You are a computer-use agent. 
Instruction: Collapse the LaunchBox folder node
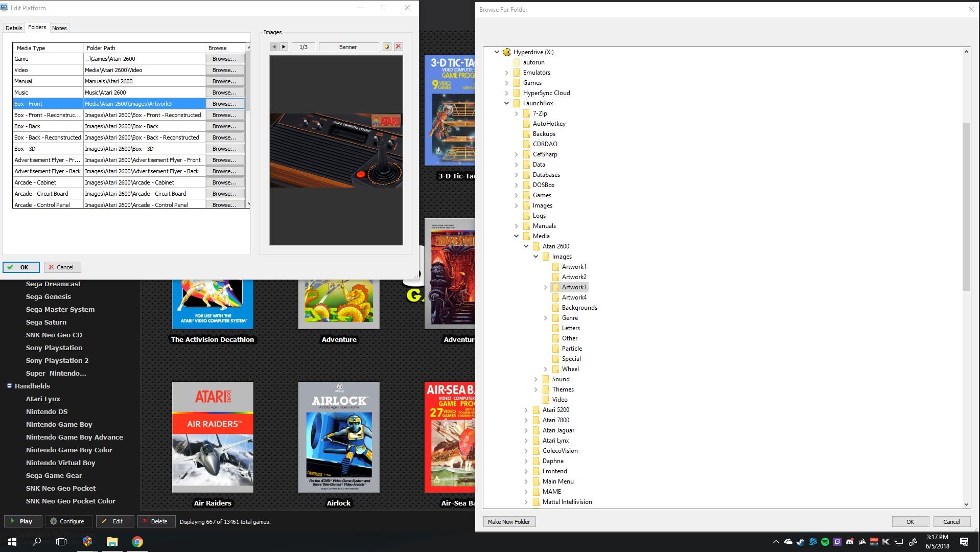pyautogui.click(x=507, y=103)
